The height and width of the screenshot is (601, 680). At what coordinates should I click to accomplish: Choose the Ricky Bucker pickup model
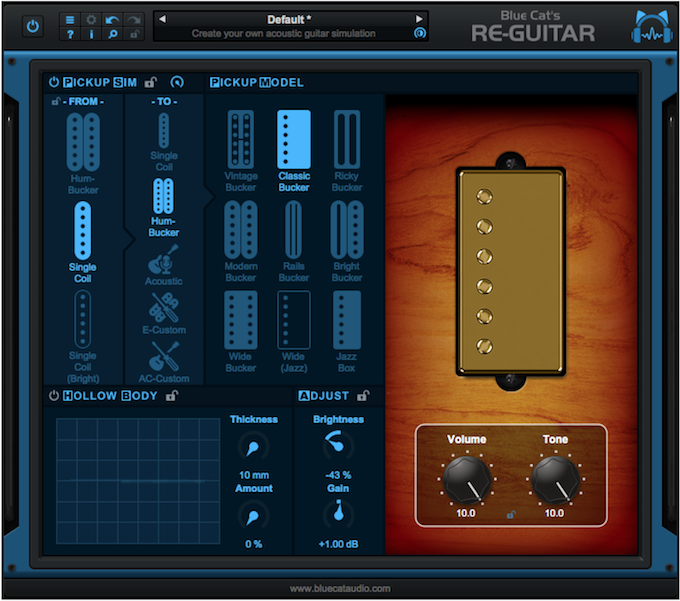click(347, 151)
